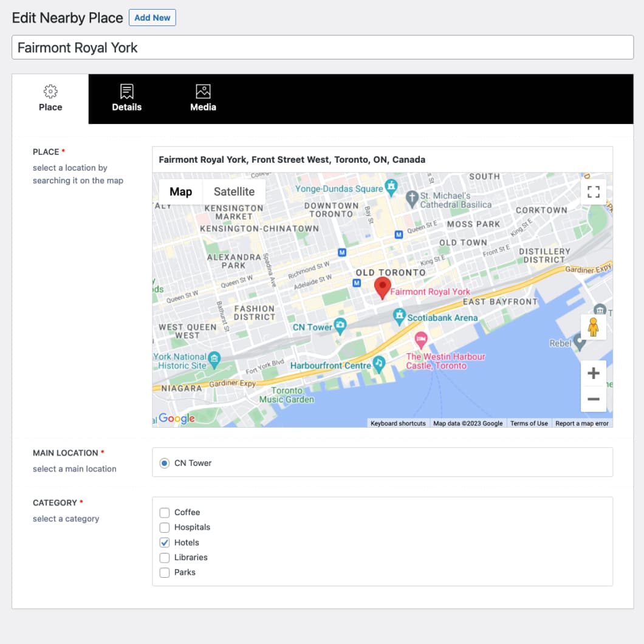Viewport: 644px width, 644px height.
Task: Click the Scotiabank Arena map marker
Action: click(399, 316)
